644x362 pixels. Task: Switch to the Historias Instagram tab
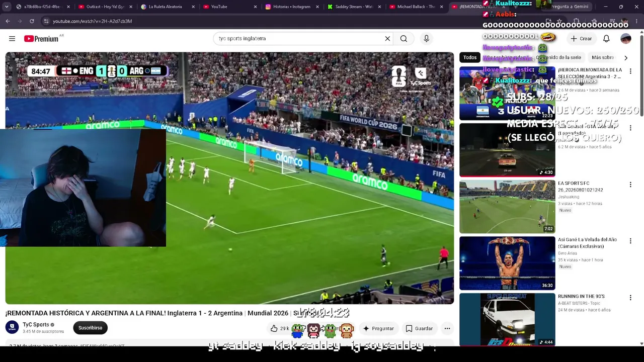click(292, 7)
